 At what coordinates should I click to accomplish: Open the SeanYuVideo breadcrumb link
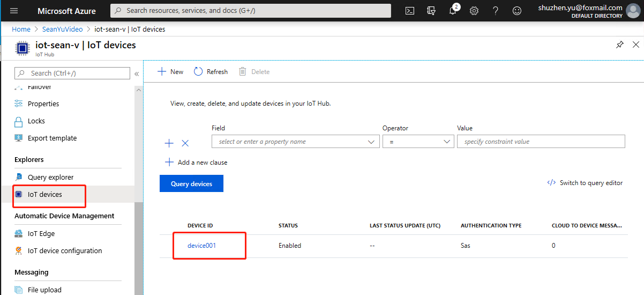(x=63, y=29)
